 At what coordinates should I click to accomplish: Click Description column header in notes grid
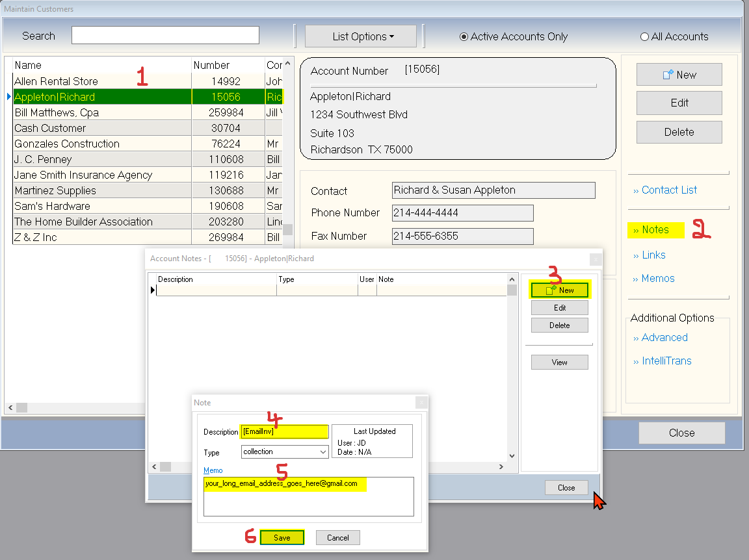[x=217, y=279]
